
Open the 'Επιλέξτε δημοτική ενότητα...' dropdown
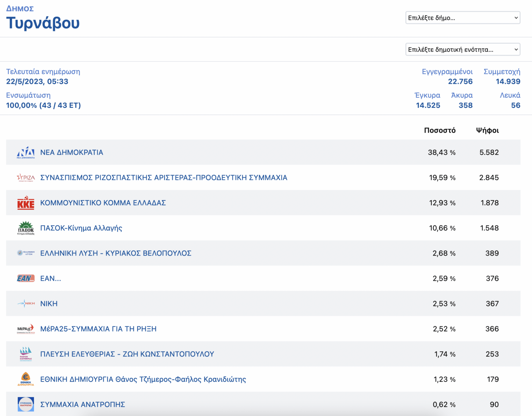(x=463, y=49)
